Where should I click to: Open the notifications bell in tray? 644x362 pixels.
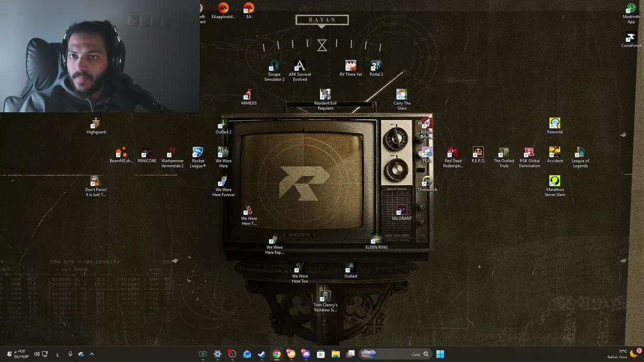pyautogui.click(x=9, y=354)
